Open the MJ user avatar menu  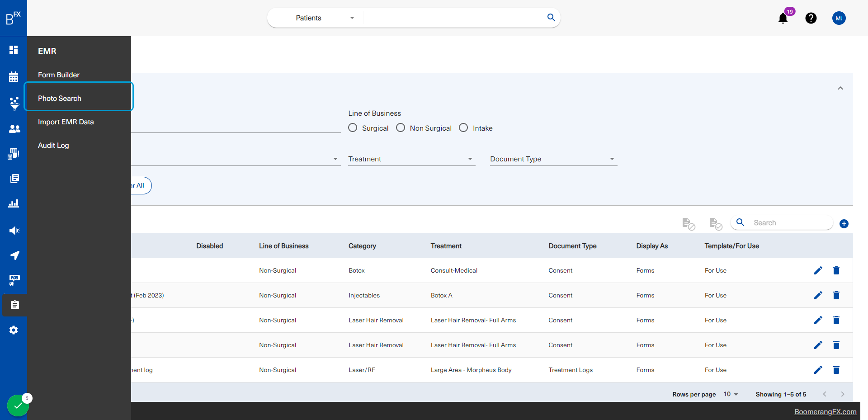point(839,18)
